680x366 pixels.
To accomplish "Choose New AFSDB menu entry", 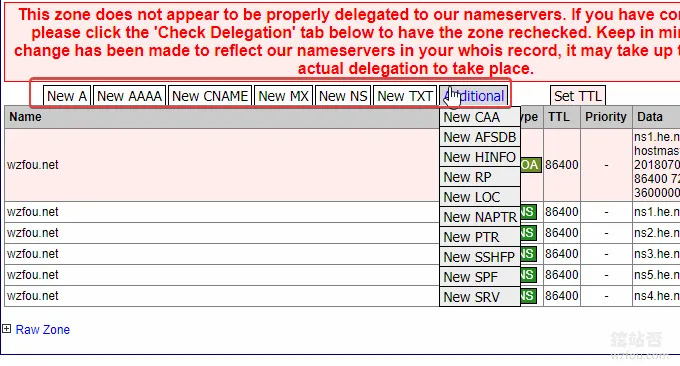I will point(480,137).
